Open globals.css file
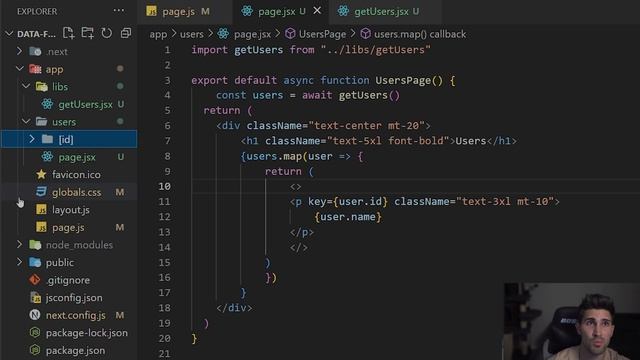The width and height of the screenshot is (640, 360). [76, 192]
